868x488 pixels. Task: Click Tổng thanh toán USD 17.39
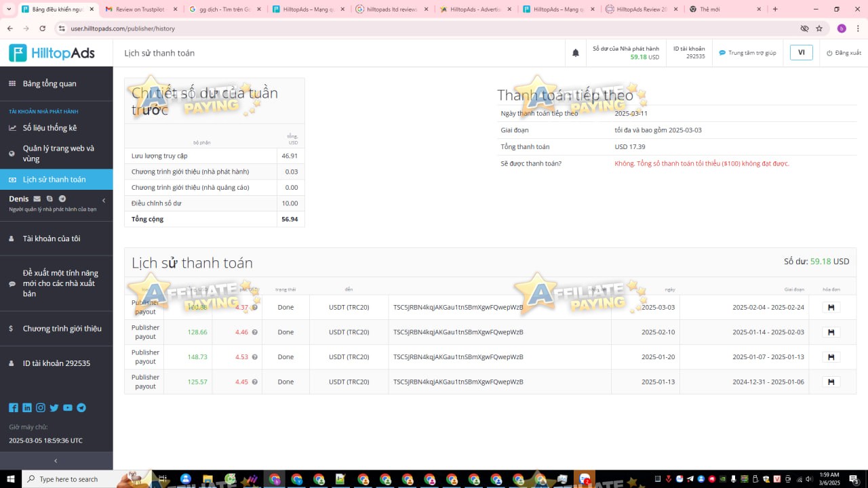click(x=630, y=146)
